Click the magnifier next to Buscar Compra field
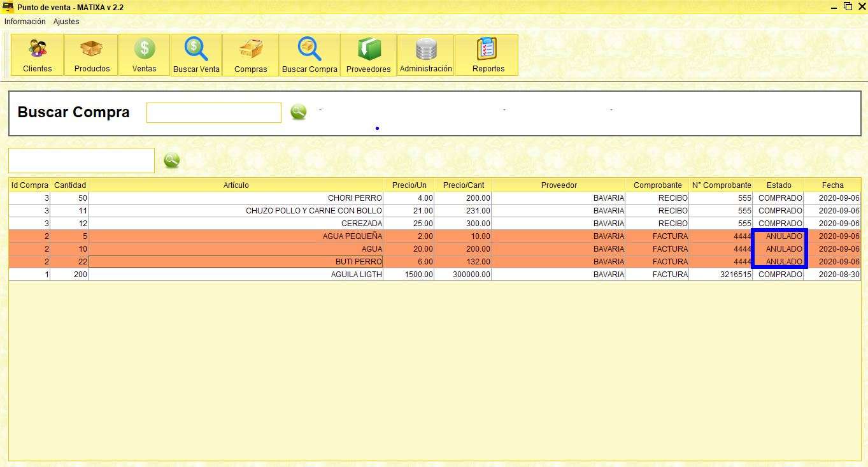Viewport: 868px width, 467px height. 298,111
